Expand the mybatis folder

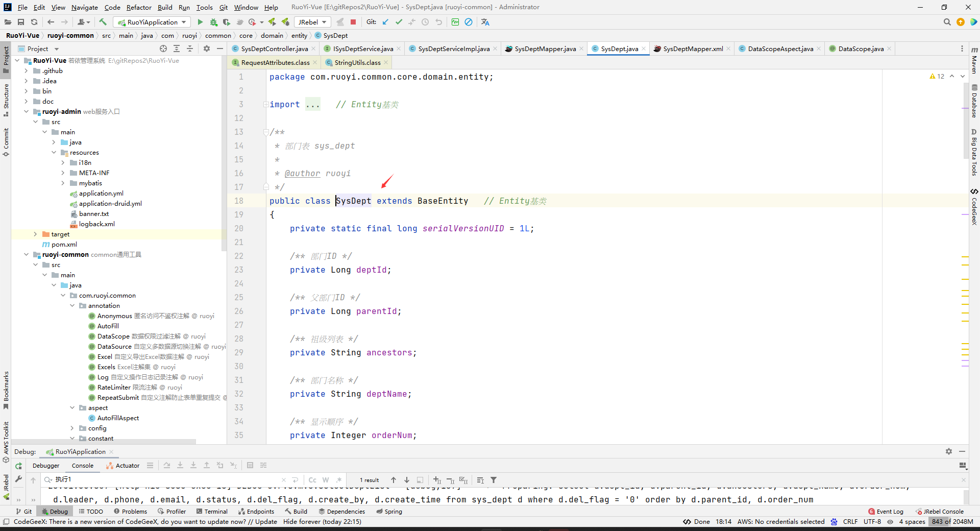tap(63, 183)
